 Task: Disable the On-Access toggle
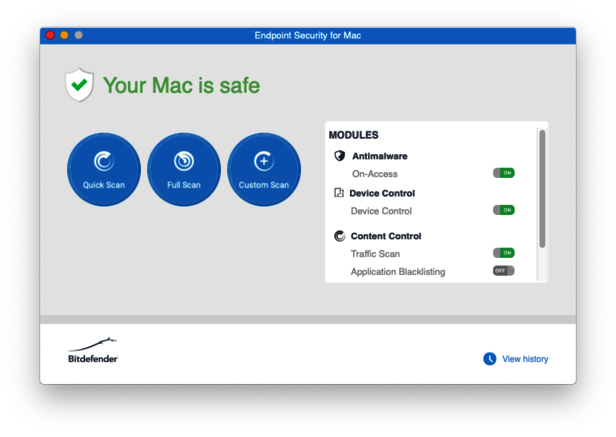[503, 173]
